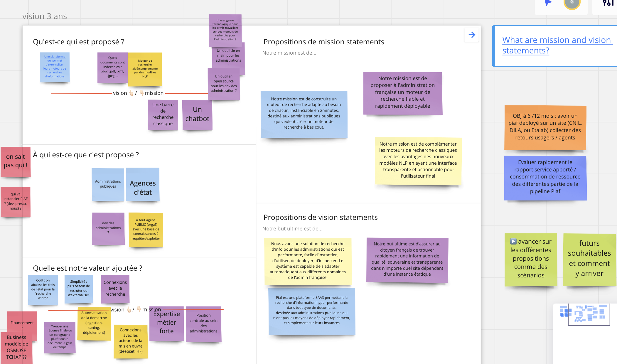Image resolution: width=617 pixels, height=364 pixels.
Task: Select 'Connexions avec la recherche' purple note
Action: tap(115, 289)
